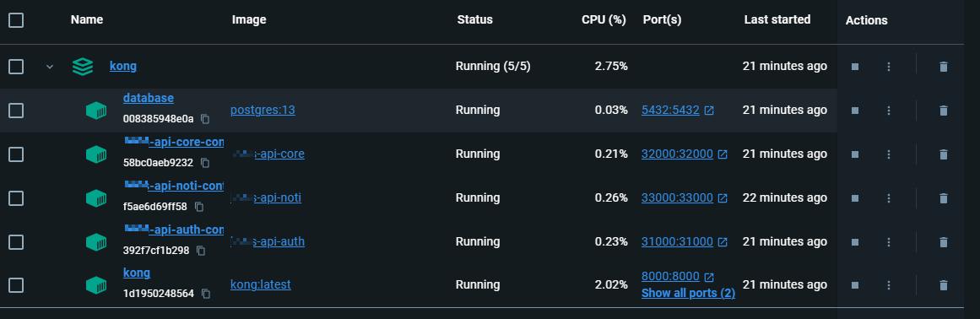Delete the container on port 31000:31000
The image size is (980, 319).
tap(944, 241)
